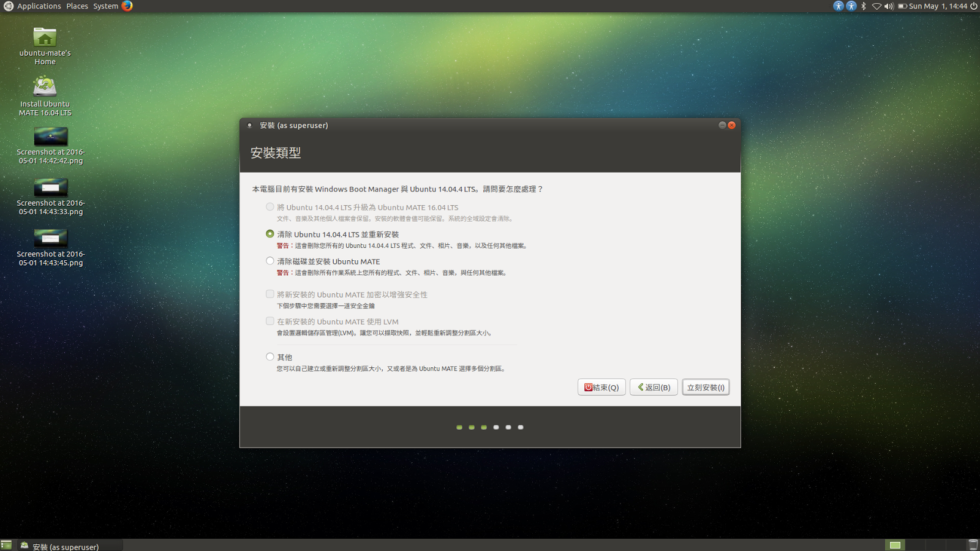
Task: Close the 安裝 installer window
Action: tap(731, 125)
